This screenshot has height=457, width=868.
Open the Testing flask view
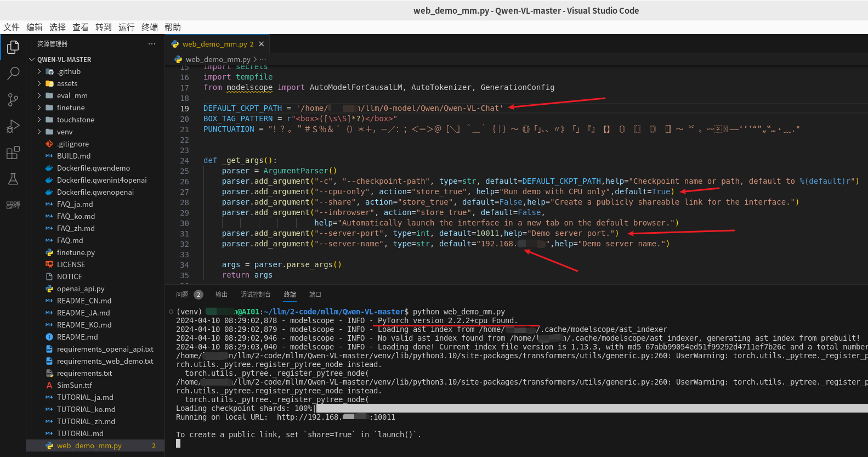click(x=13, y=179)
